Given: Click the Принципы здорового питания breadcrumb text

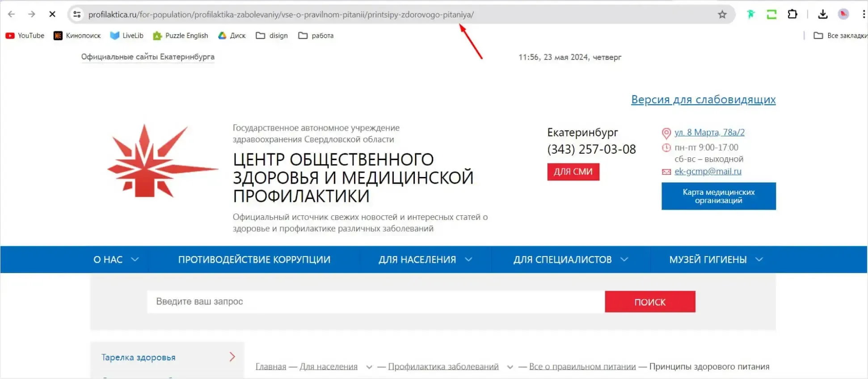Looking at the screenshot, I should (x=709, y=366).
